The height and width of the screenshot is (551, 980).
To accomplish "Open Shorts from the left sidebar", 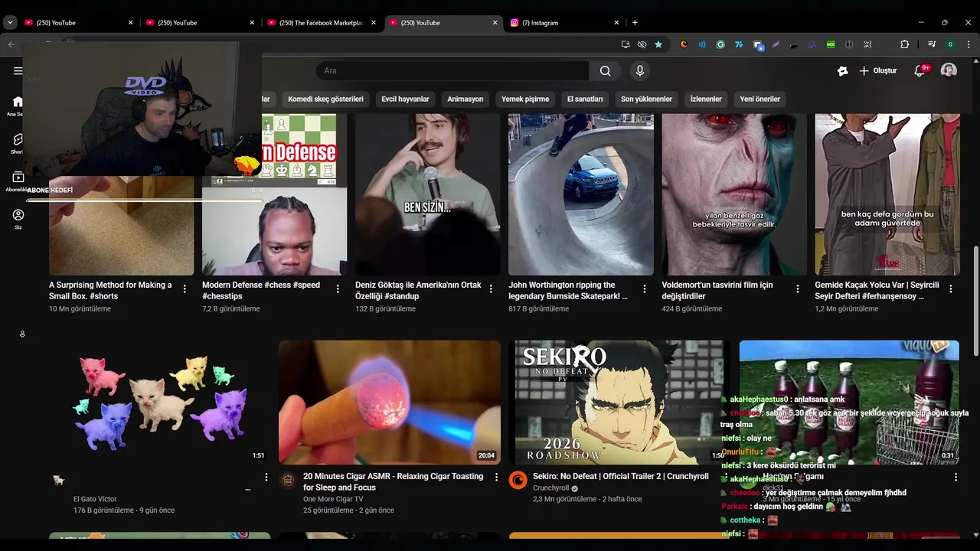I will click(x=18, y=143).
